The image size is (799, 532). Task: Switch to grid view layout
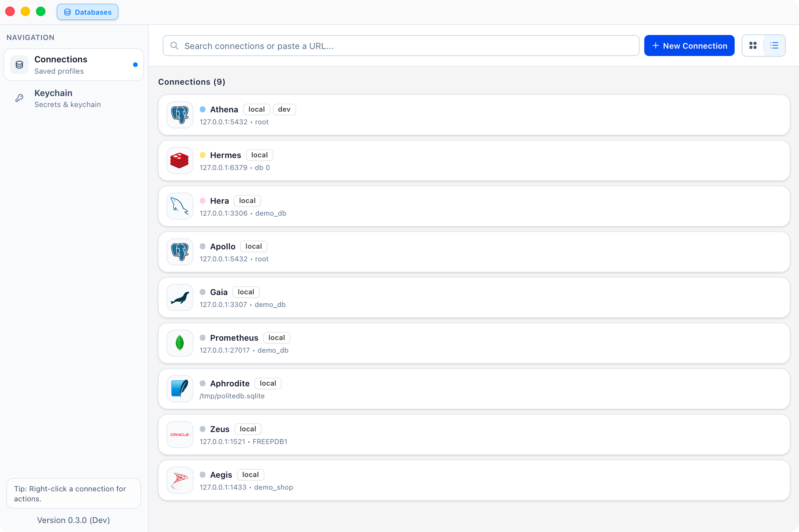point(753,46)
